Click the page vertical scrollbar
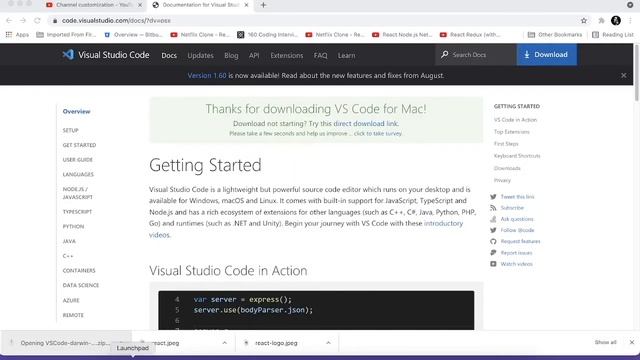This screenshot has height=360, width=640. (636, 72)
